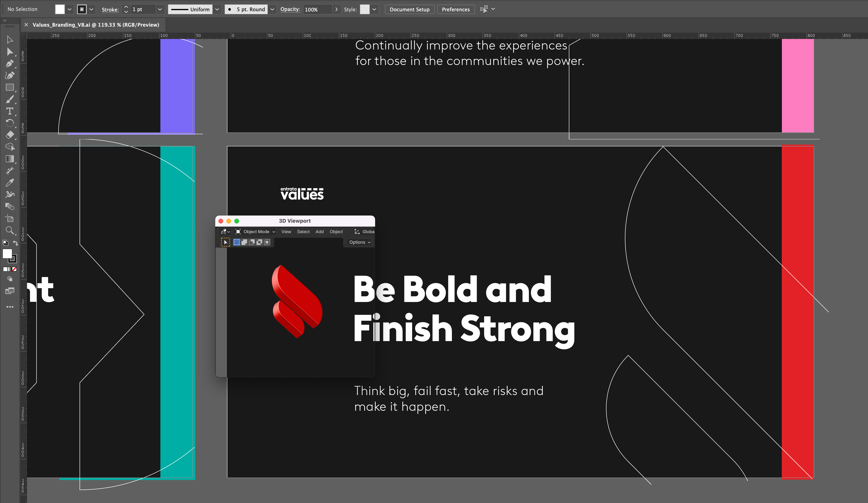This screenshot has width=868, height=503.
Task: Reset to default fill and stroke
Action: pos(5,243)
